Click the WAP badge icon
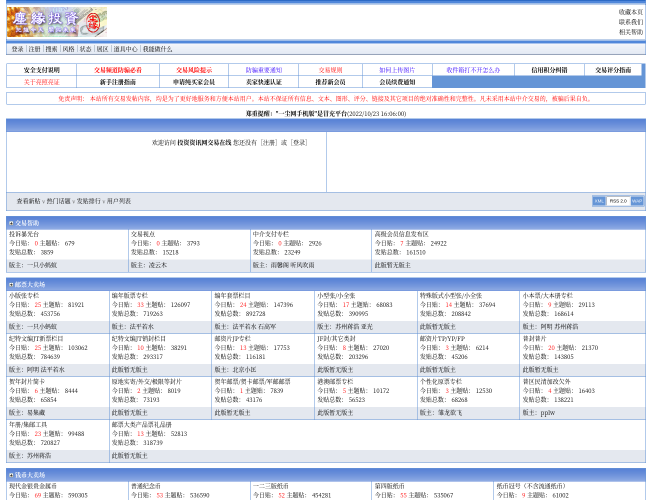Image resolution: width=650 pixels, height=500 pixels. click(x=637, y=201)
